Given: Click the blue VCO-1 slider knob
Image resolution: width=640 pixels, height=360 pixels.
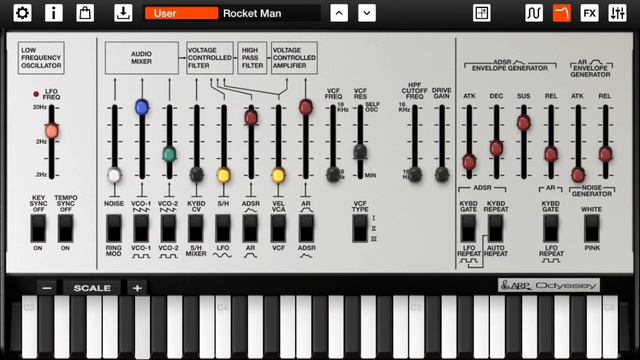Looking at the screenshot, I should pyautogui.click(x=142, y=107).
